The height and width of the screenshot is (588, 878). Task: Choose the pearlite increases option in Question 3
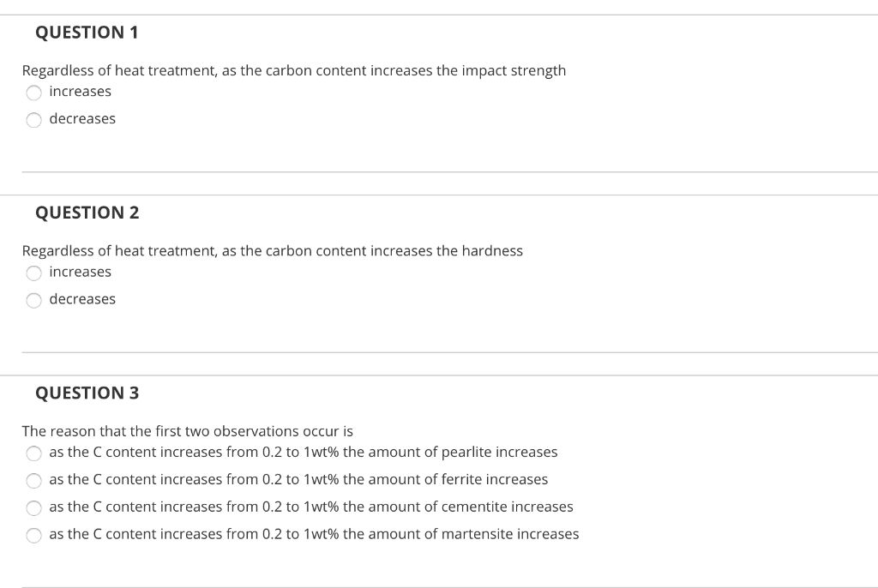tap(33, 453)
